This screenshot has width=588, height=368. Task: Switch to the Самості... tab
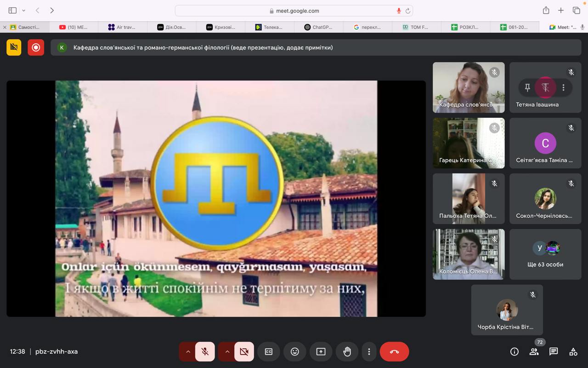[x=25, y=27]
